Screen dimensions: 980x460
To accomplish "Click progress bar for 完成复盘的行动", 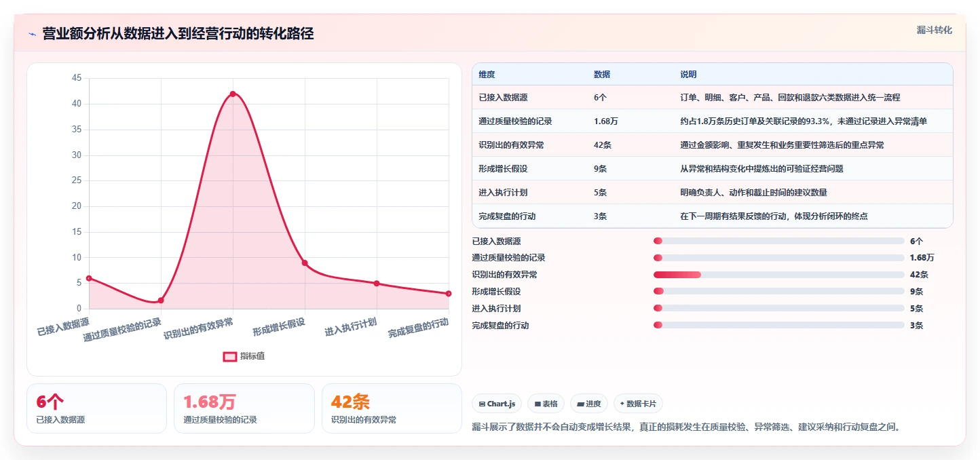I will pos(779,325).
